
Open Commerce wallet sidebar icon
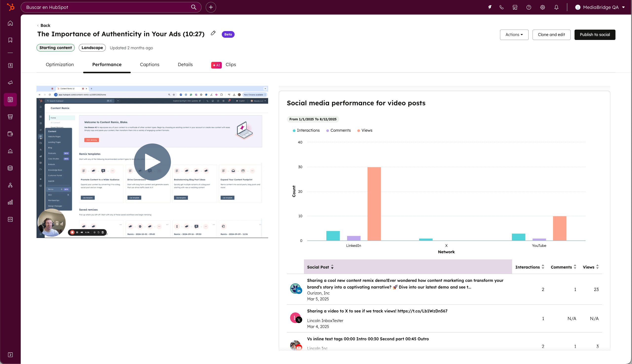(x=10, y=134)
